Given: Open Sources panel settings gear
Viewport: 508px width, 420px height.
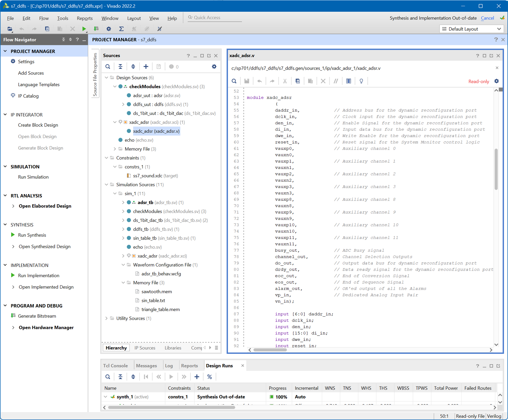Looking at the screenshot, I should coord(214,67).
